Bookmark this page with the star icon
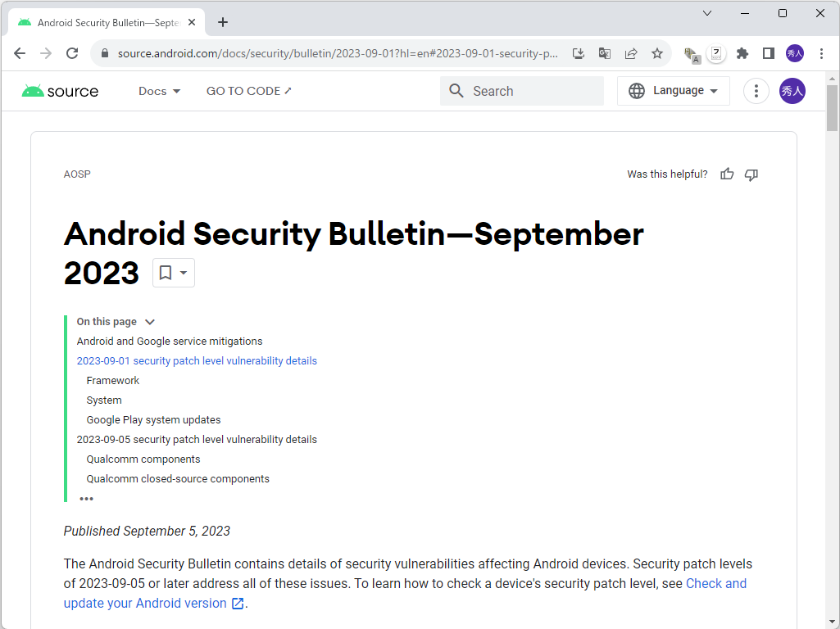Image resolution: width=840 pixels, height=629 pixels. (x=657, y=52)
